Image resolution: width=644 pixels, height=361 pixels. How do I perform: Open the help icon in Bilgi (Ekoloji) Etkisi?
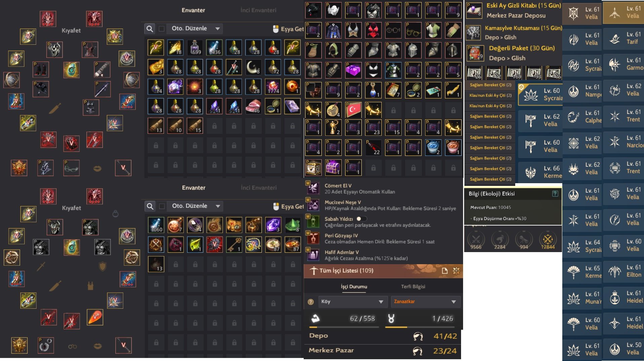tap(555, 194)
